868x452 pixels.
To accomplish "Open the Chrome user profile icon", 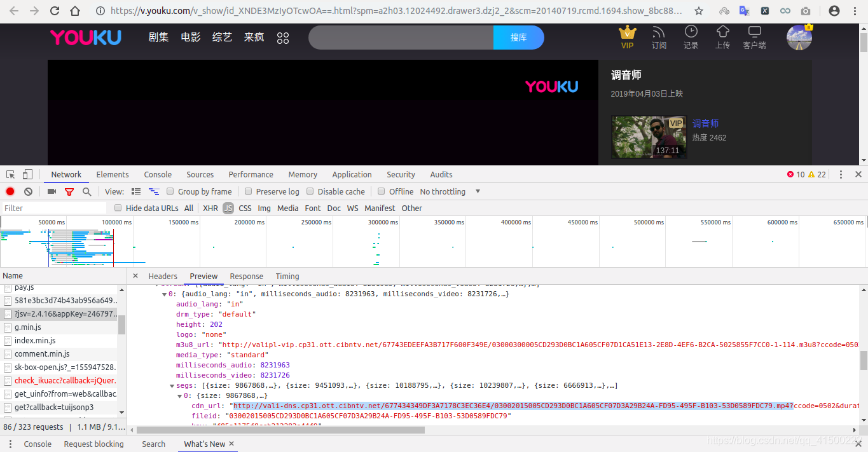I will pos(834,11).
